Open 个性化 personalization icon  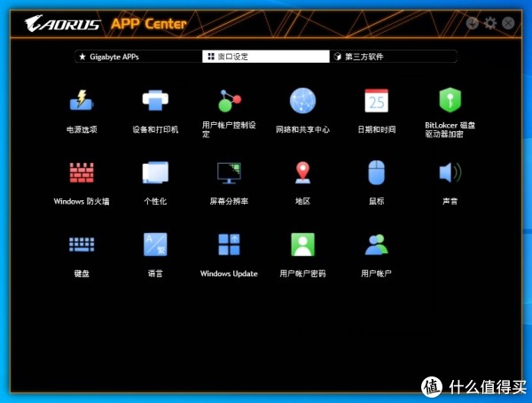click(155, 173)
